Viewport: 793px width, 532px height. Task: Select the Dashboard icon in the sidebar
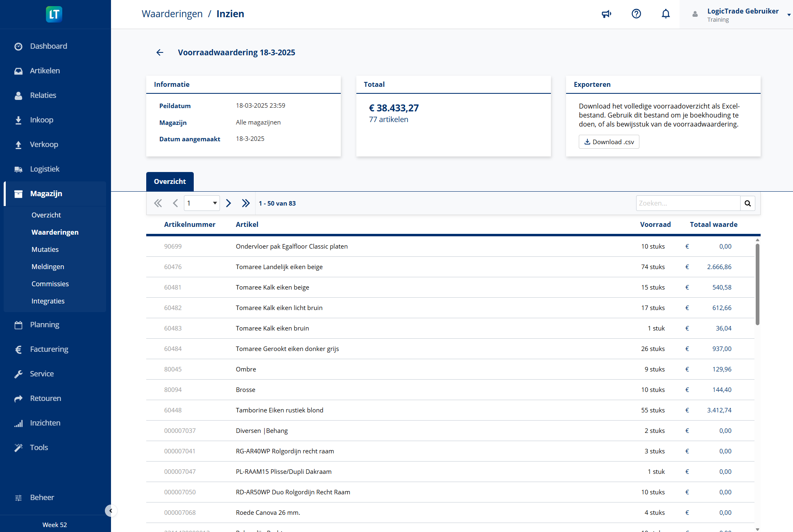18,46
